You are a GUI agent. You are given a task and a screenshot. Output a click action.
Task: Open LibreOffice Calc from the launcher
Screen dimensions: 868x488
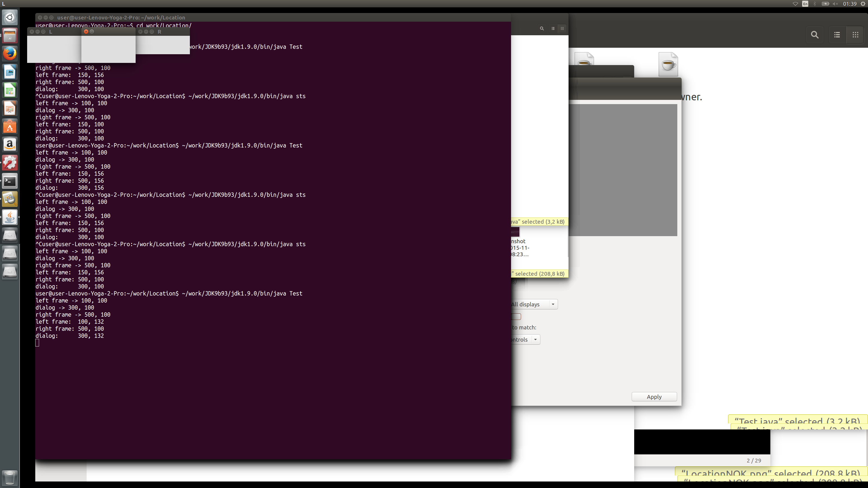[x=10, y=90]
